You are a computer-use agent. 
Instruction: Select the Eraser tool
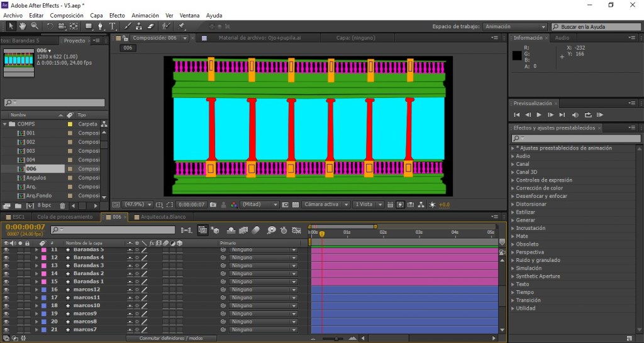pyautogui.click(x=150, y=26)
